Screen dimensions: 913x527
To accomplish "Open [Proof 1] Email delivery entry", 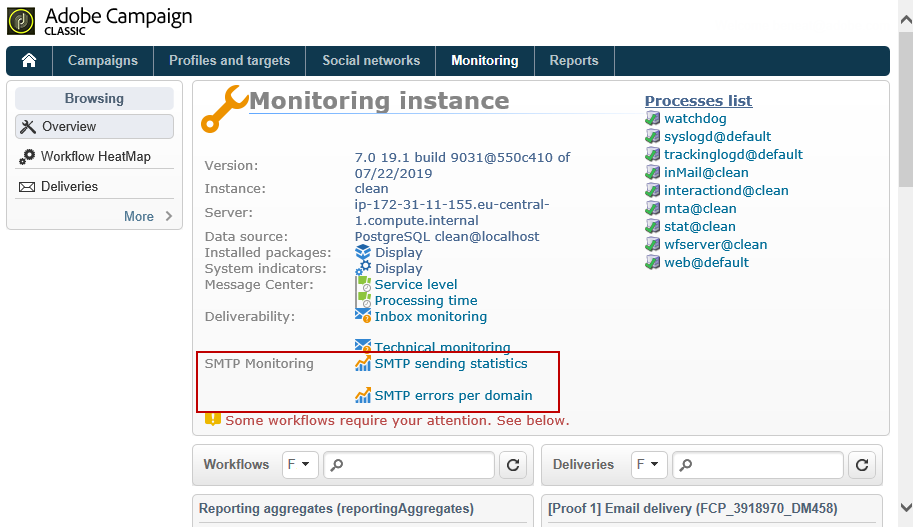I will click(692, 508).
